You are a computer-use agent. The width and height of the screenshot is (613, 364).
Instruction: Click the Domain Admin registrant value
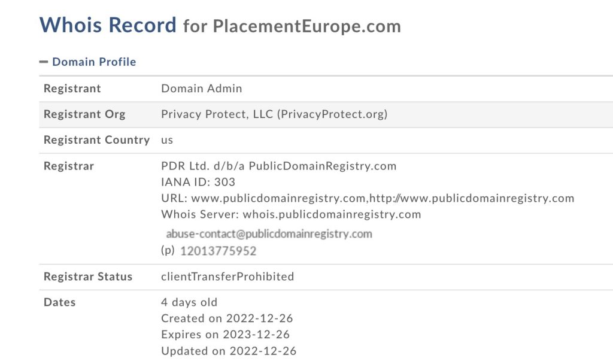tap(202, 89)
